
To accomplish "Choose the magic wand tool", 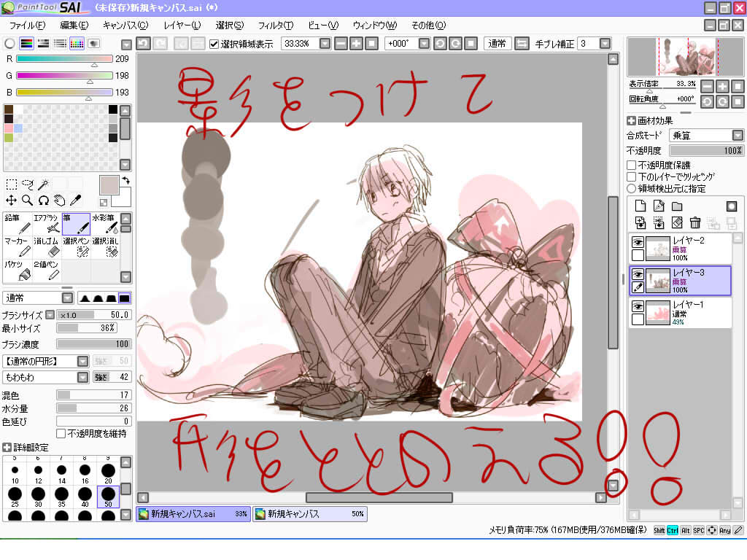I will coord(43,184).
